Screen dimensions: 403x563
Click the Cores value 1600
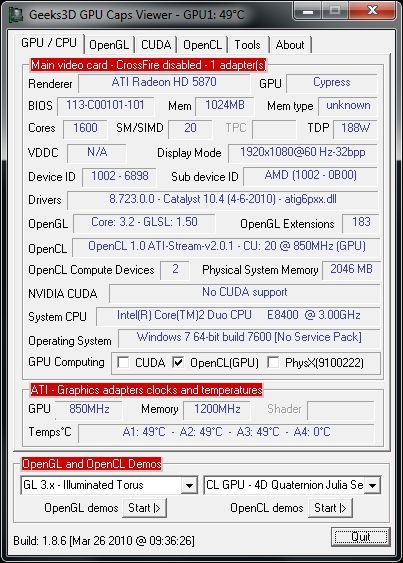[85, 129]
